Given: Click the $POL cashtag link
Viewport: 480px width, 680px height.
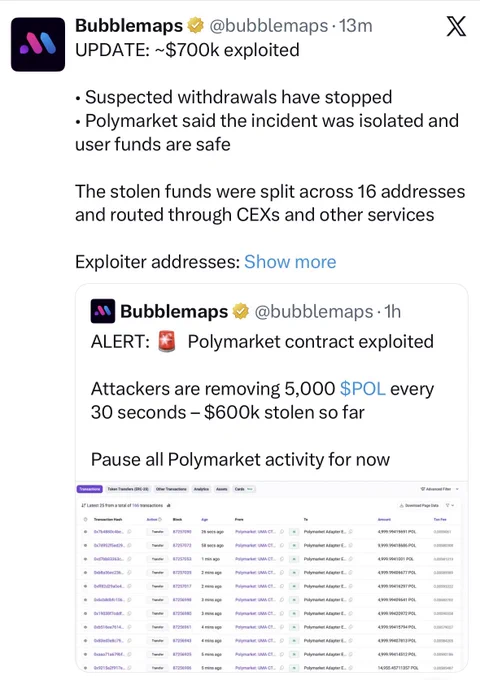Looking at the screenshot, I should click(362, 389).
